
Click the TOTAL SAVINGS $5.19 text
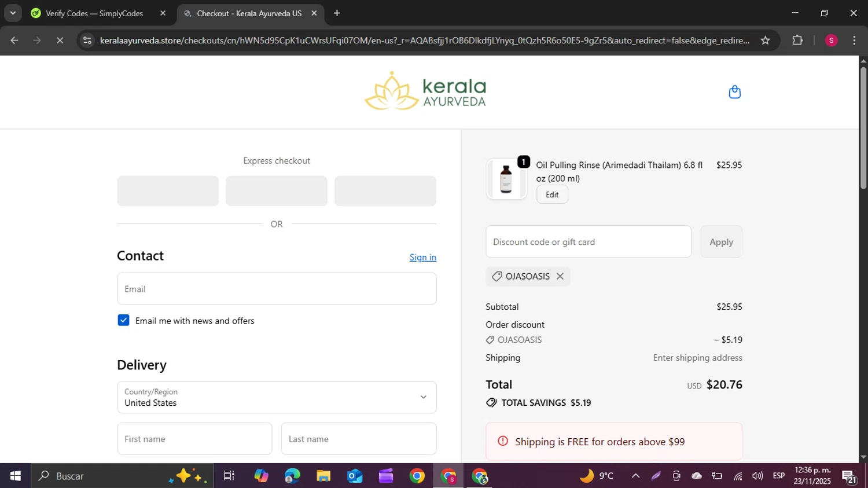coord(546,403)
